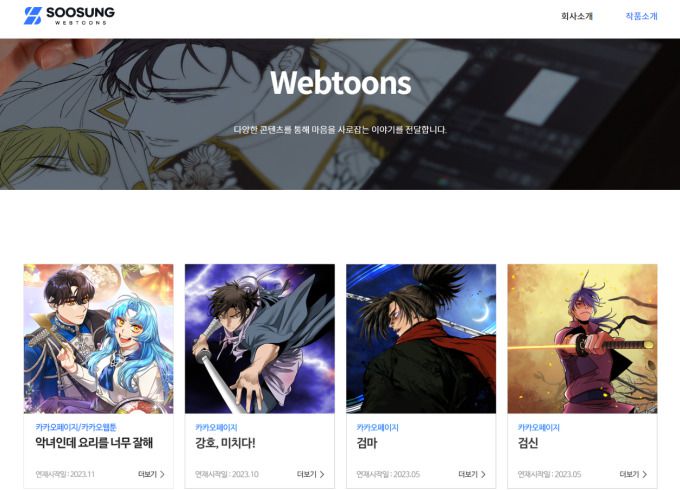The width and height of the screenshot is (680, 490).
Task: Click 더보기 under 검신
Action: coord(629,474)
